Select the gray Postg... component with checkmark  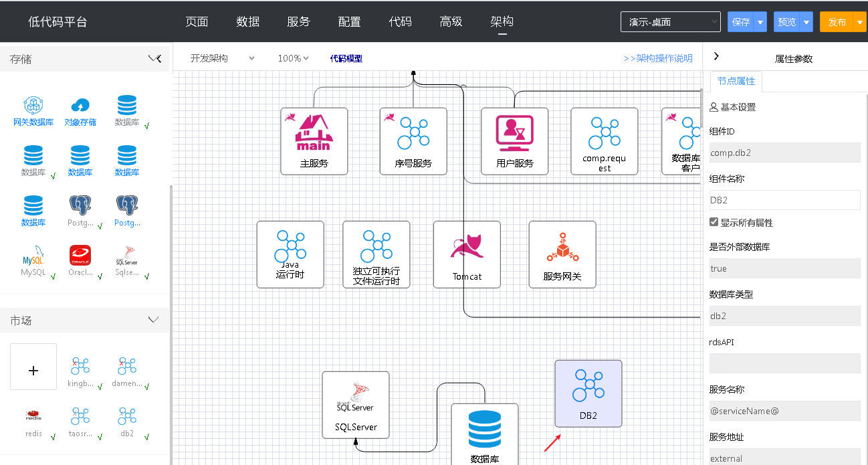coord(80,211)
